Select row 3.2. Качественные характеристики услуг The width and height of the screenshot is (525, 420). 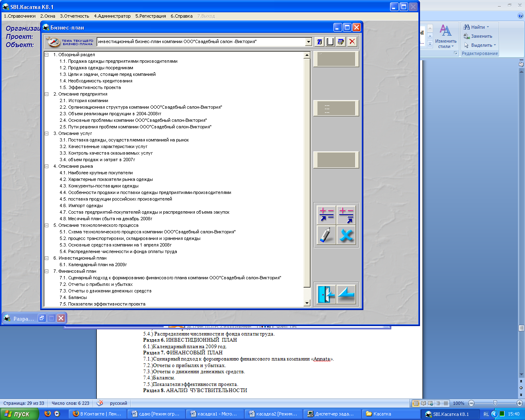point(103,146)
